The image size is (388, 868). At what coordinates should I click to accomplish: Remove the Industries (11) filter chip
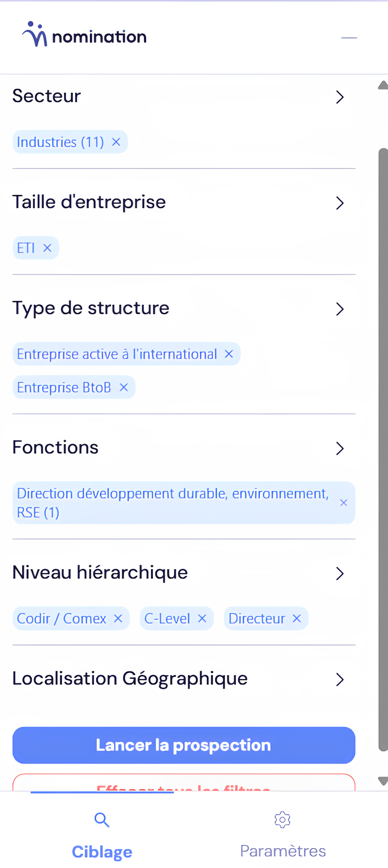[x=116, y=142]
